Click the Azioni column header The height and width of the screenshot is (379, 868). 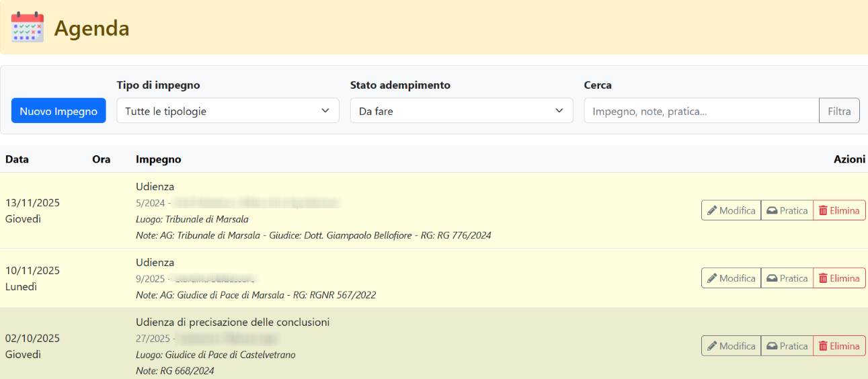(849, 159)
